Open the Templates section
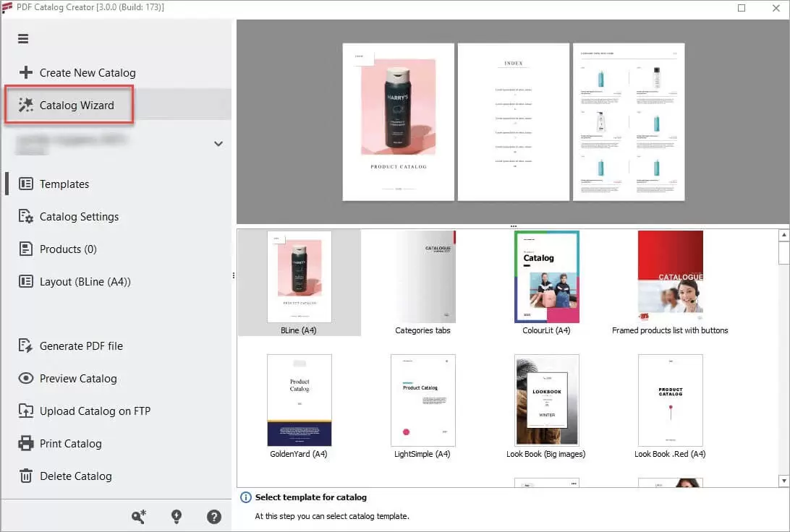 point(64,184)
